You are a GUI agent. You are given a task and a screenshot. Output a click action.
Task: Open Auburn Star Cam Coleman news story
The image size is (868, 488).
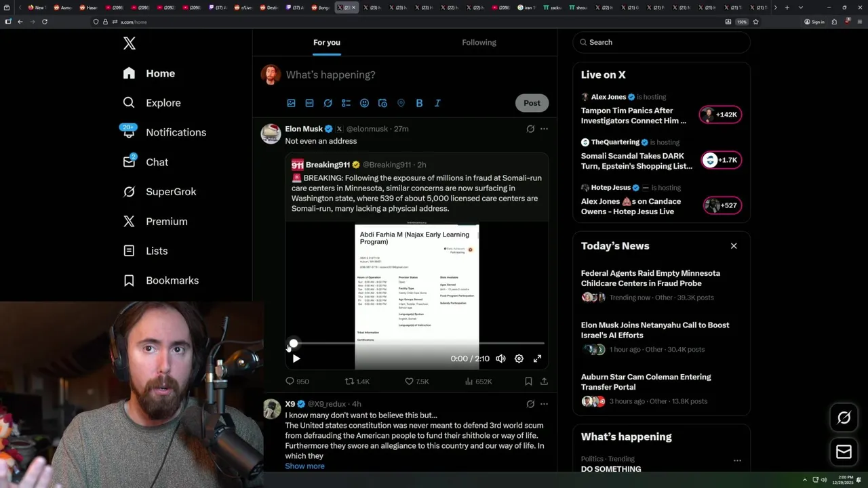pos(646,382)
